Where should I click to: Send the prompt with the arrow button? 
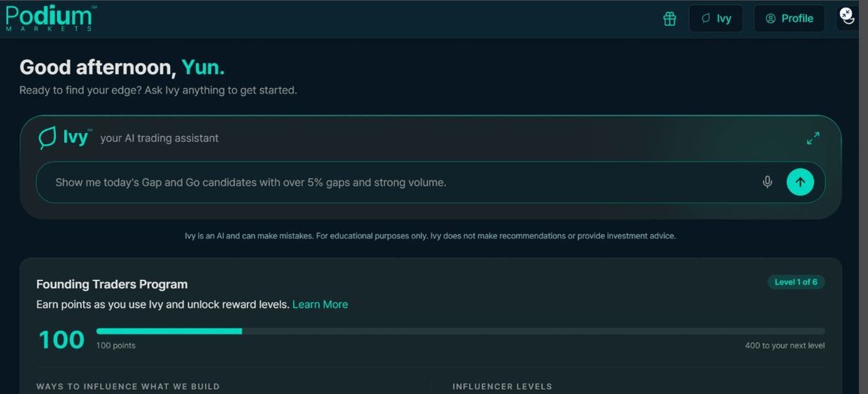(x=800, y=182)
